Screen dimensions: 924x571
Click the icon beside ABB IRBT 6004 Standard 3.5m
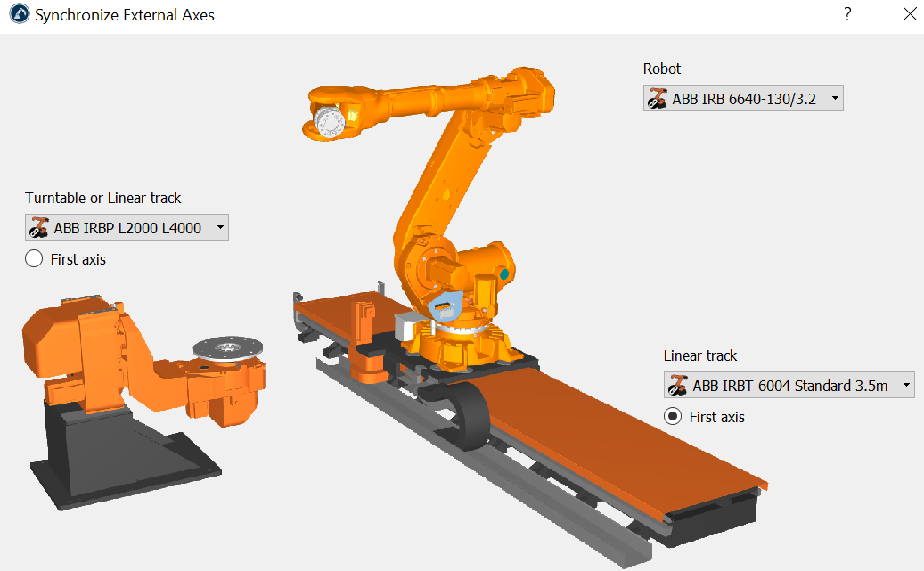pyautogui.click(x=678, y=386)
